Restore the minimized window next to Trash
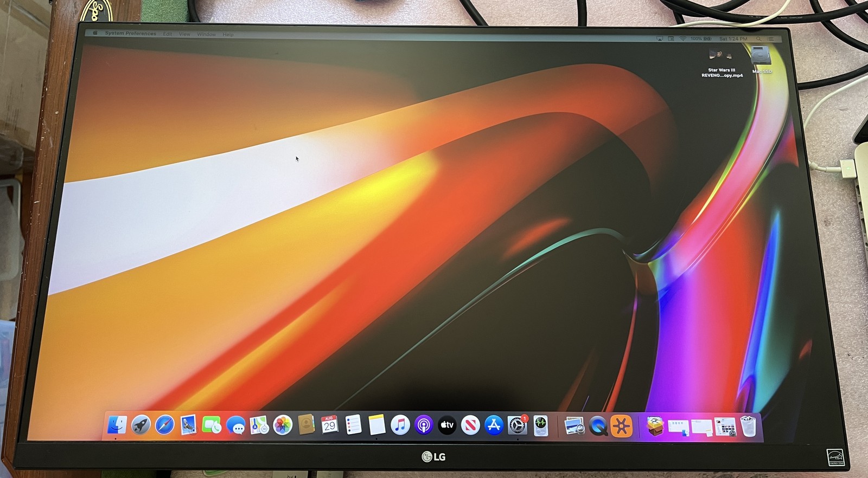 pyautogui.click(x=725, y=428)
